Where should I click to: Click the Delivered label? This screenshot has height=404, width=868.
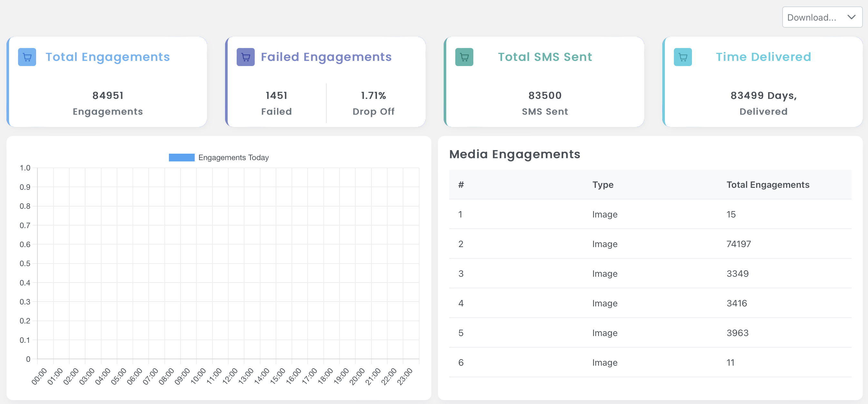[x=763, y=111]
